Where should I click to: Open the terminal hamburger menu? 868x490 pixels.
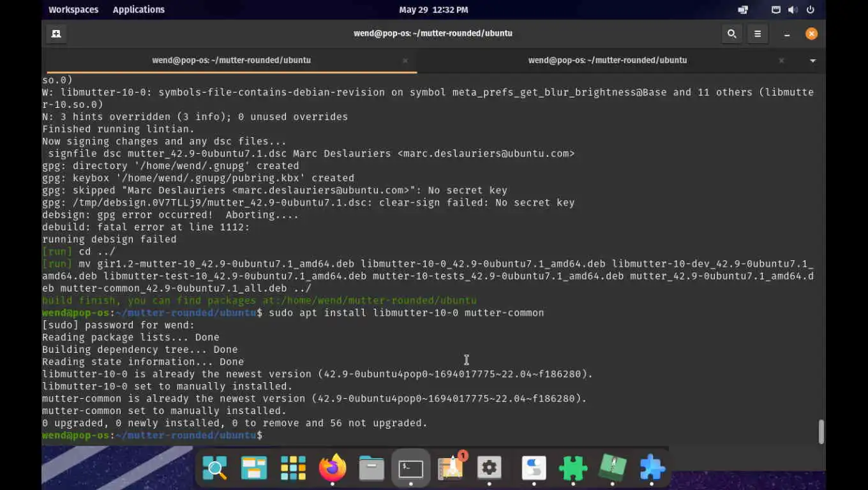[x=758, y=33]
